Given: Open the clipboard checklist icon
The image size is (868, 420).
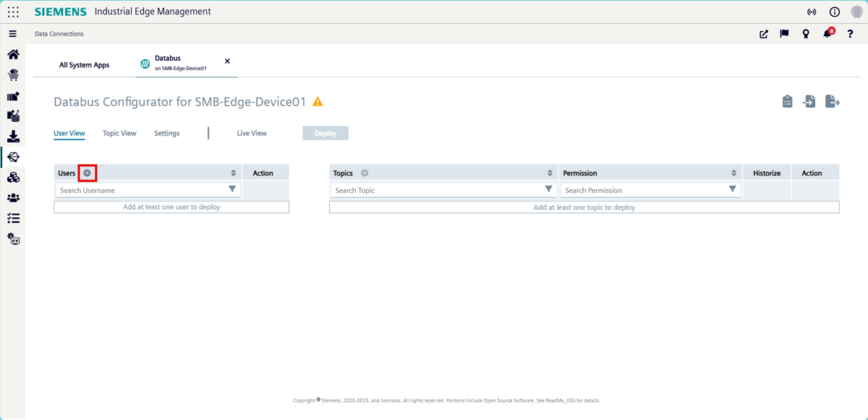Looking at the screenshot, I should (x=787, y=102).
